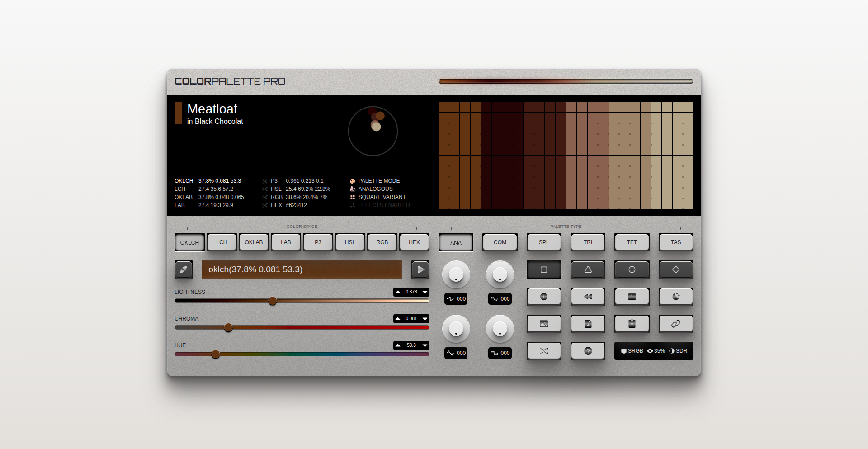Click the Lightness slider handle

point(272,301)
